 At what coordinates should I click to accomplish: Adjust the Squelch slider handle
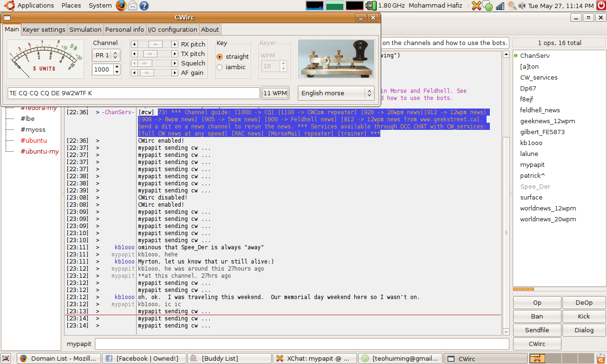pos(145,63)
